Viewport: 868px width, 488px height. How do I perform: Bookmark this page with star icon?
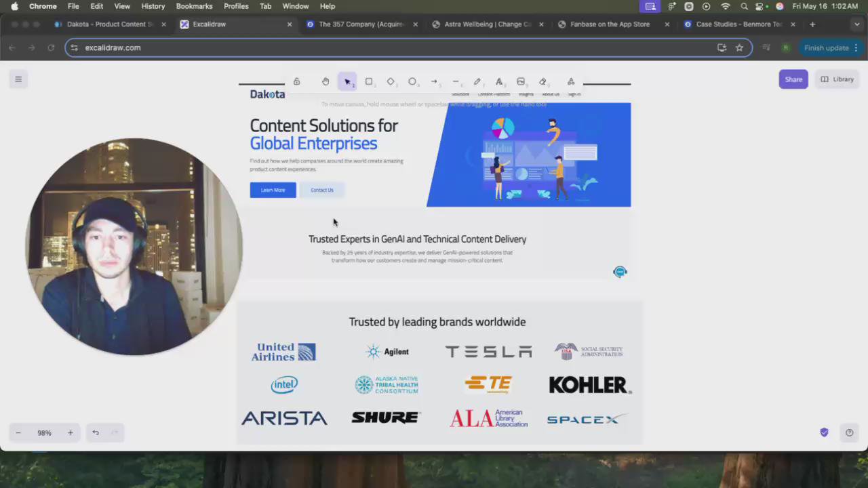[739, 48]
